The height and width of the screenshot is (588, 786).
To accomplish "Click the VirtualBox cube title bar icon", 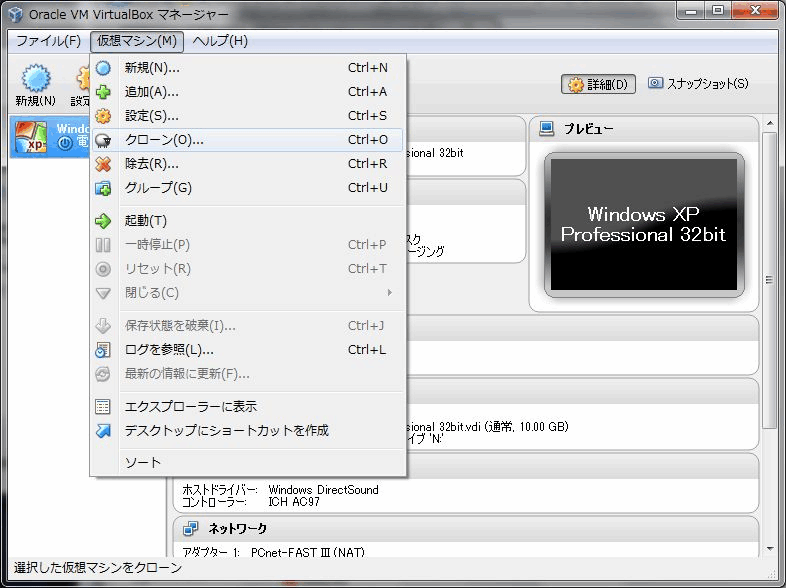I will coord(15,14).
